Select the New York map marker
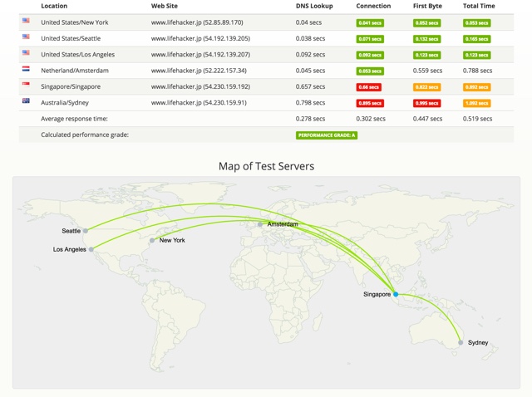Image resolution: width=532 pixels, height=397 pixels. 152,240
